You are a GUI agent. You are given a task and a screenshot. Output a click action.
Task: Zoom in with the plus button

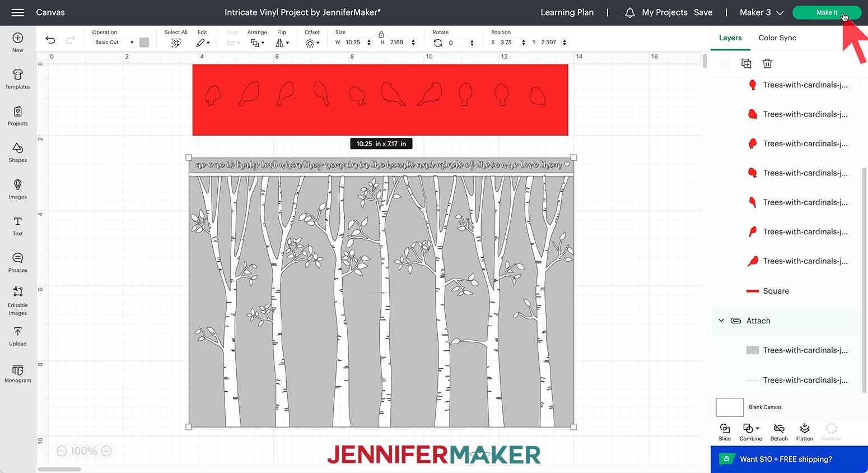[x=106, y=451]
